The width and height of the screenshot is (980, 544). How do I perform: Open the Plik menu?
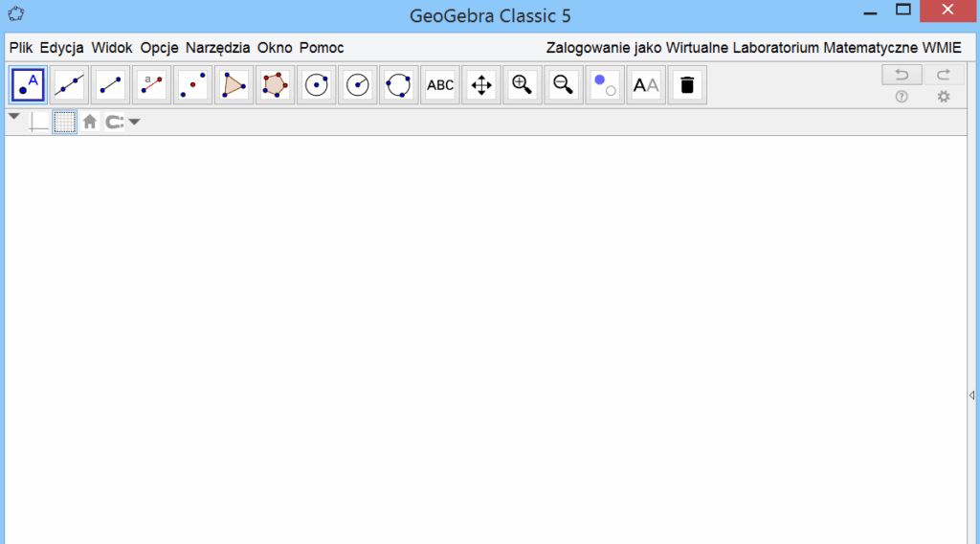tap(21, 48)
